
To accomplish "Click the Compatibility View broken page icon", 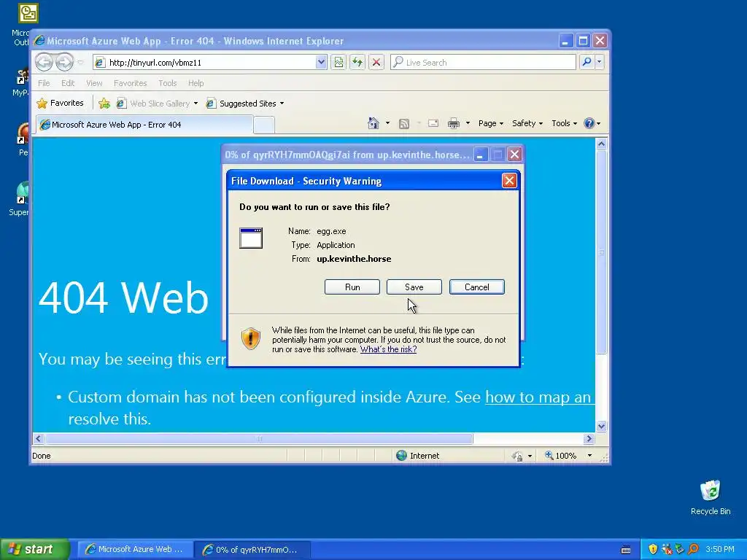I will click(x=338, y=63).
